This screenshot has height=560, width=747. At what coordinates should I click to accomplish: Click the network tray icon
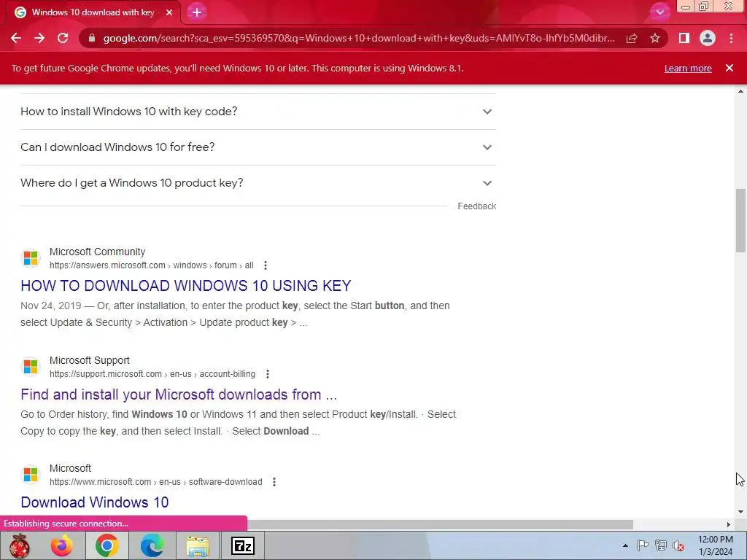[661, 545]
